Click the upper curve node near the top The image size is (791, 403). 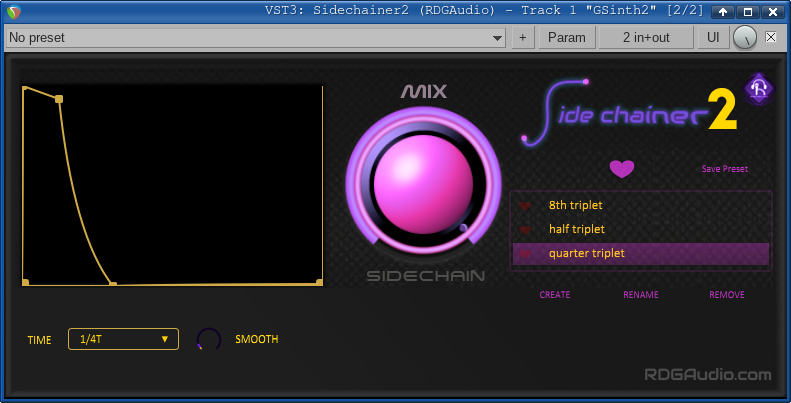(59, 99)
